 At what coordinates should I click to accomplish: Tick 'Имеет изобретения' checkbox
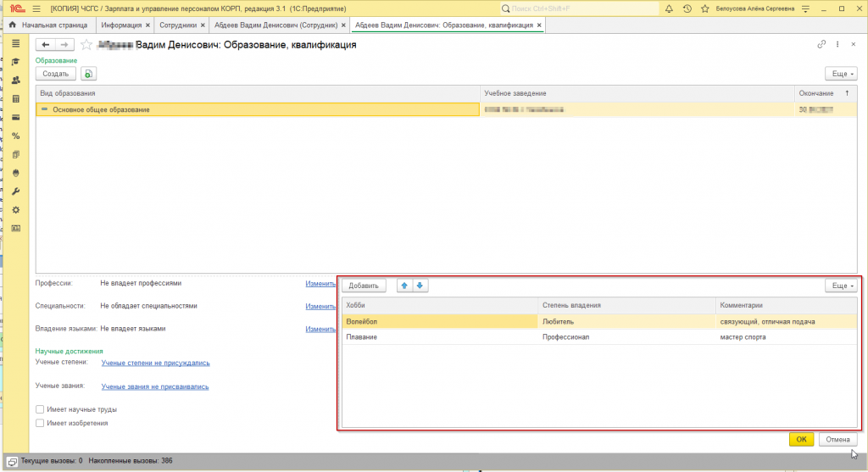pos(40,424)
